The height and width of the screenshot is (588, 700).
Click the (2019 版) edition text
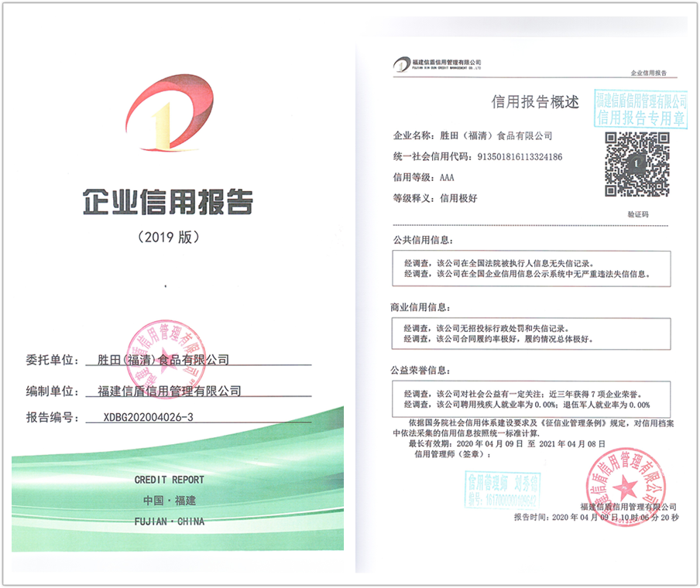(168, 236)
